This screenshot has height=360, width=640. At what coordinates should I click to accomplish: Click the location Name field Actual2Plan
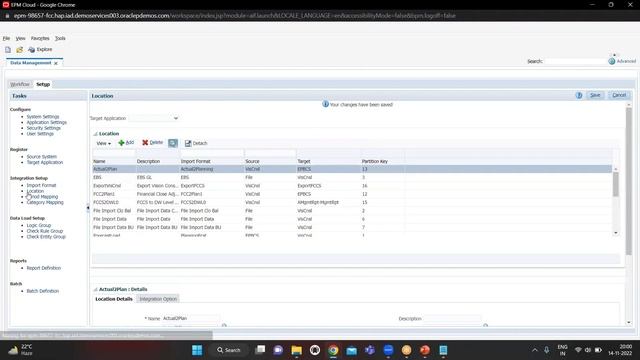point(191,318)
